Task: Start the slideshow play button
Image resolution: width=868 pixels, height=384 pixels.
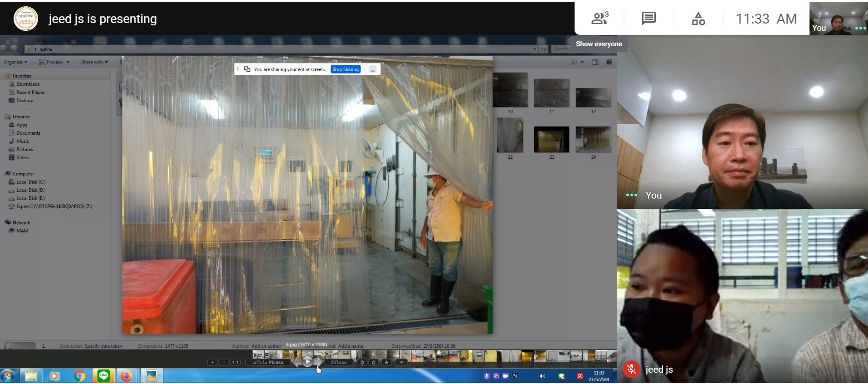Action: tap(307, 362)
